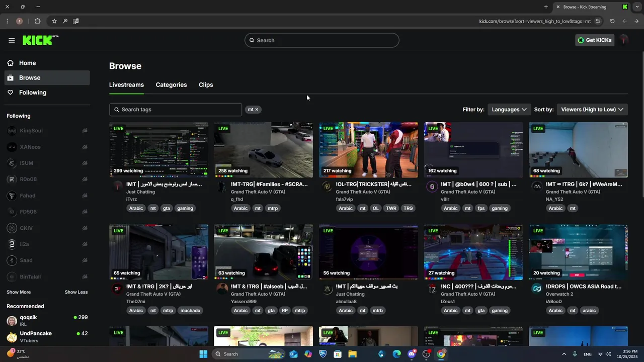Open the Windows Start button

coord(203,354)
